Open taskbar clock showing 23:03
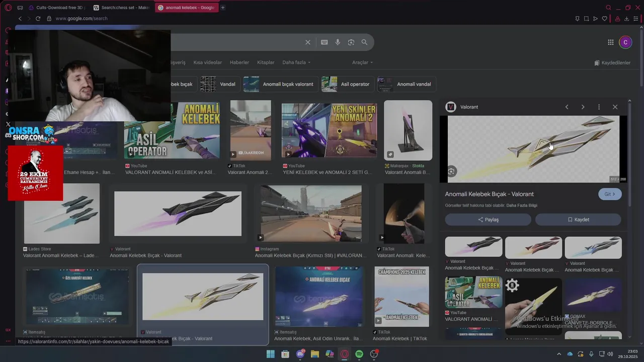This screenshot has height=362, width=644. point(628,354)
